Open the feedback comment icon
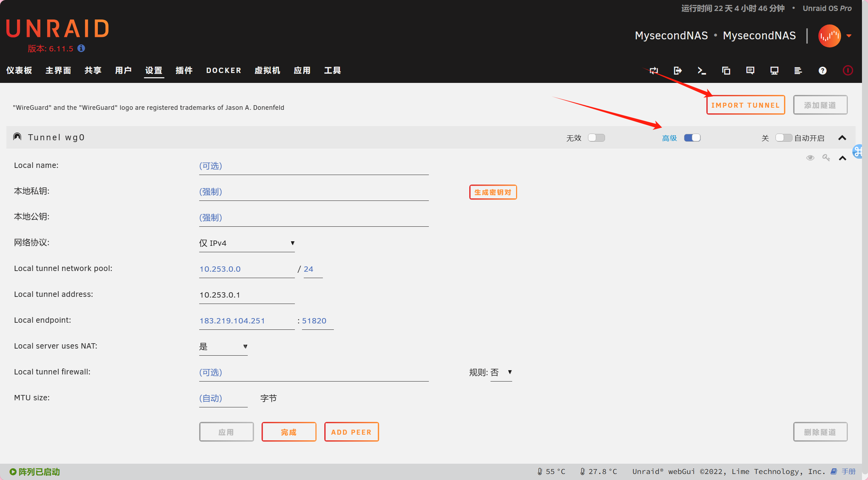This screenshot has width=868, height=480. click(x=750, y=70)
